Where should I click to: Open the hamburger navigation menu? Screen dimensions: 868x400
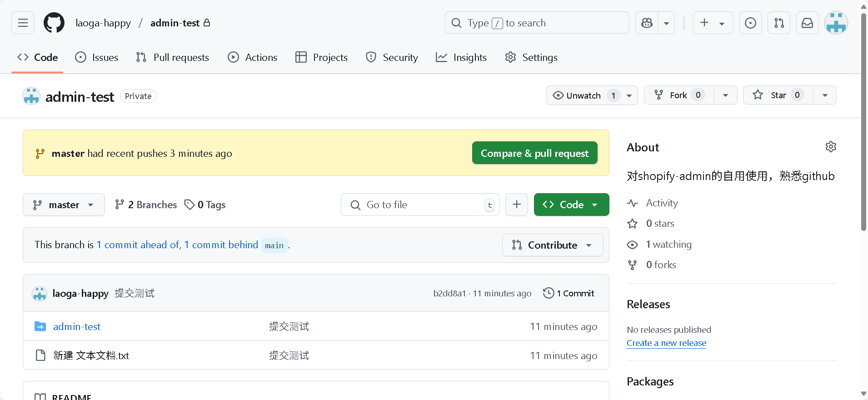coord(23,23)
